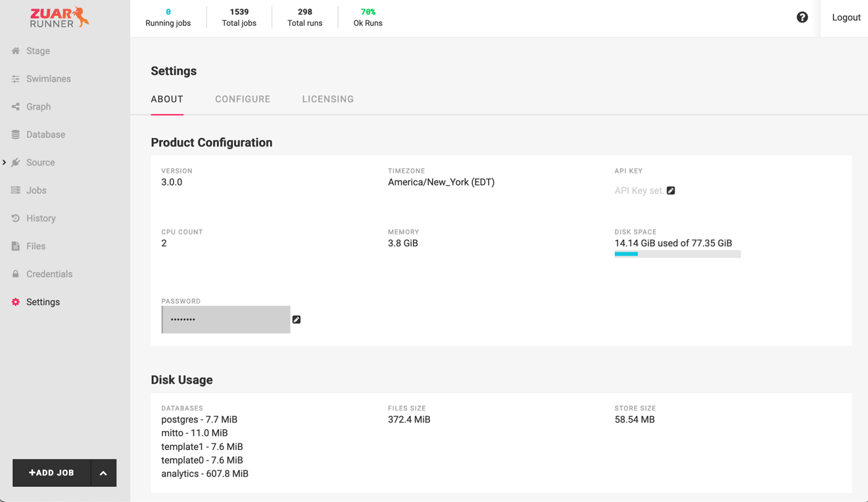
Task: Click the masked password field
Action: coord(226,319)
